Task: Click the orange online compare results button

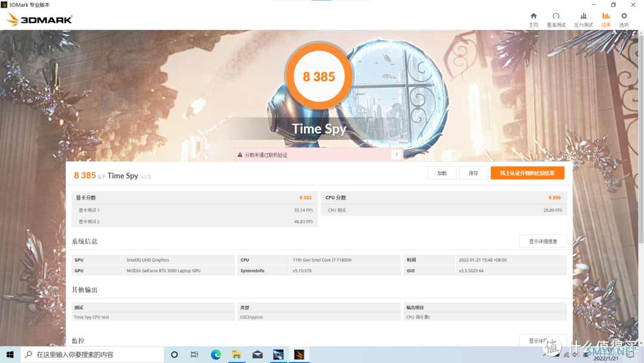Action: [x=527, y=173]
